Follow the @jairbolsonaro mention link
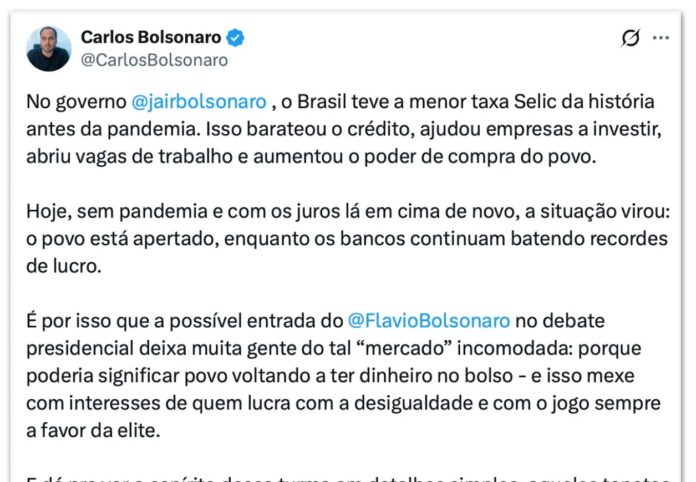The image size is (696, 482). pos(199,102)
